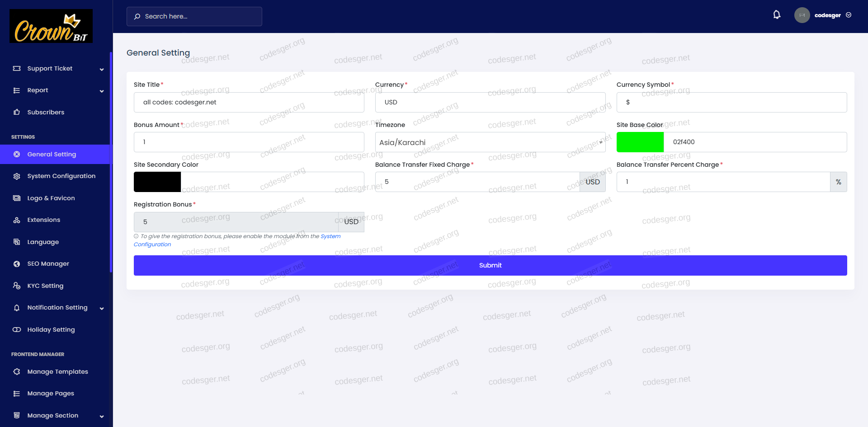Click the Holiday Setting toggle icon
Image resolution: width=868 pixels, height=427 pixels.
[x=17, y=330]
